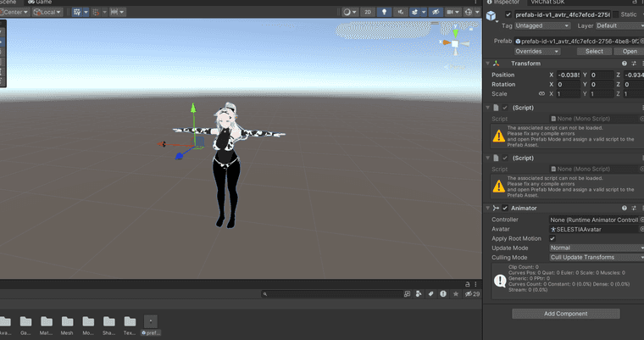Click the scene orientation gizmo cube
This screenshot has width=644, height=340.
pos(455,43)
